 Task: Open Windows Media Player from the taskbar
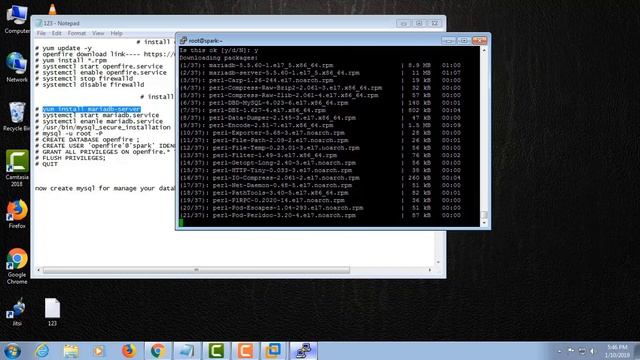99,351
